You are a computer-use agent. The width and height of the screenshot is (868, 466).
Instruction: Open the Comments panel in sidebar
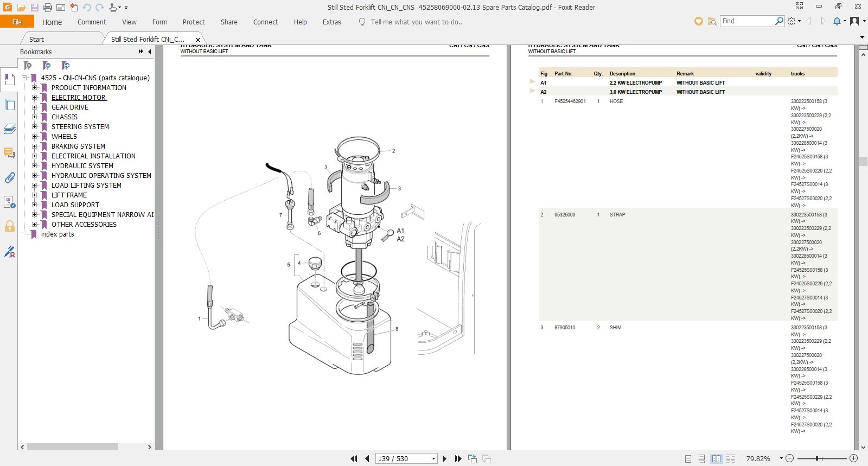9,153
